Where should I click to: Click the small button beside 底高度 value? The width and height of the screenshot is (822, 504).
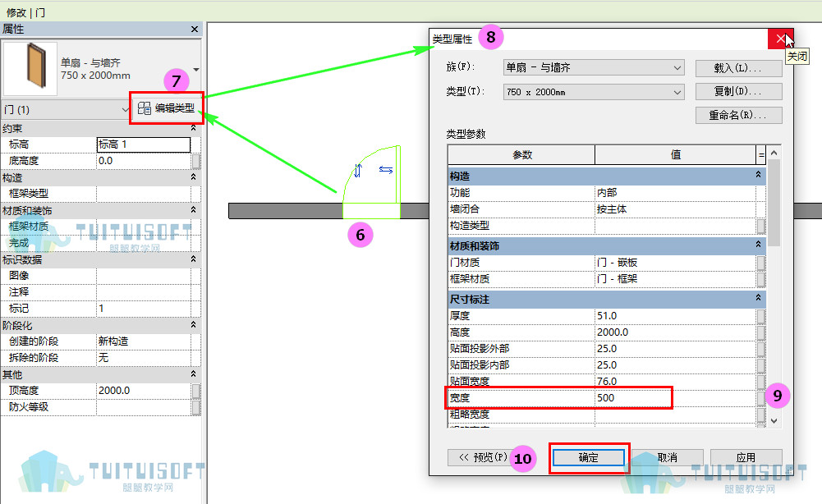[196, 161]
